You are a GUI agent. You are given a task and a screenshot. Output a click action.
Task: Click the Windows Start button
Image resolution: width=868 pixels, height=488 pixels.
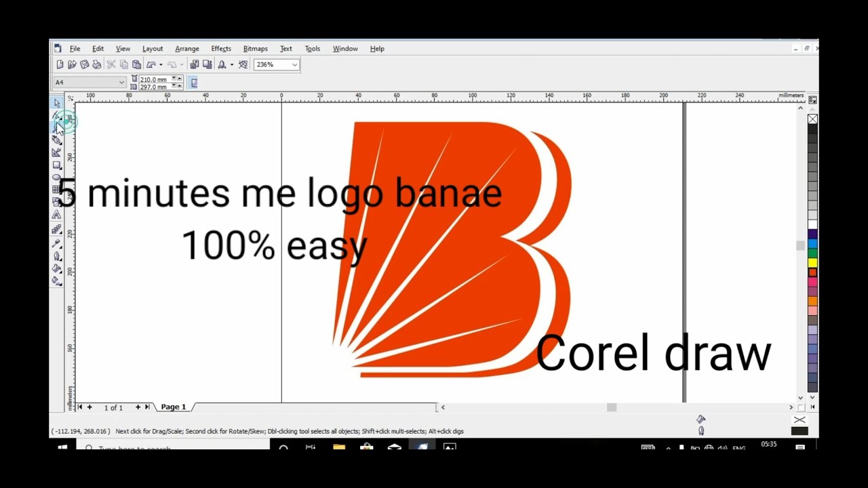[62, 447]
